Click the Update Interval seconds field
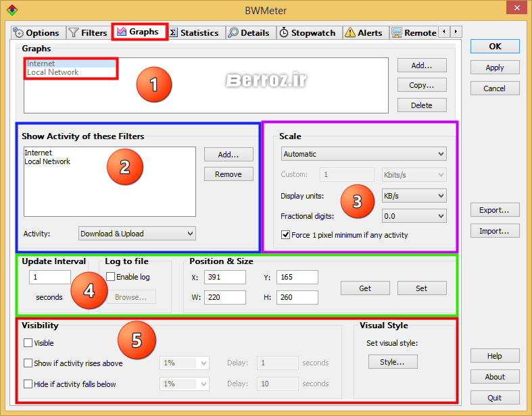The width and height of the screenshot is (532, 416). (x=49, y=277)
